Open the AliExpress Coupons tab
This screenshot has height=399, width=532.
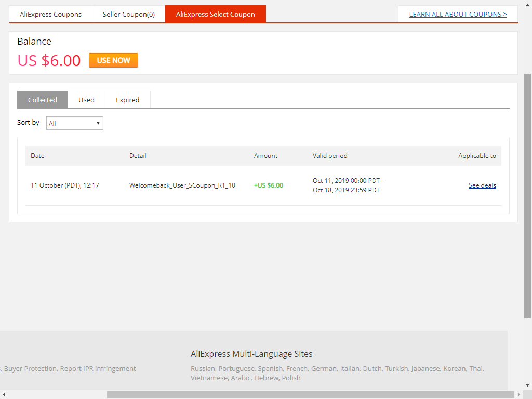(50, 14)
